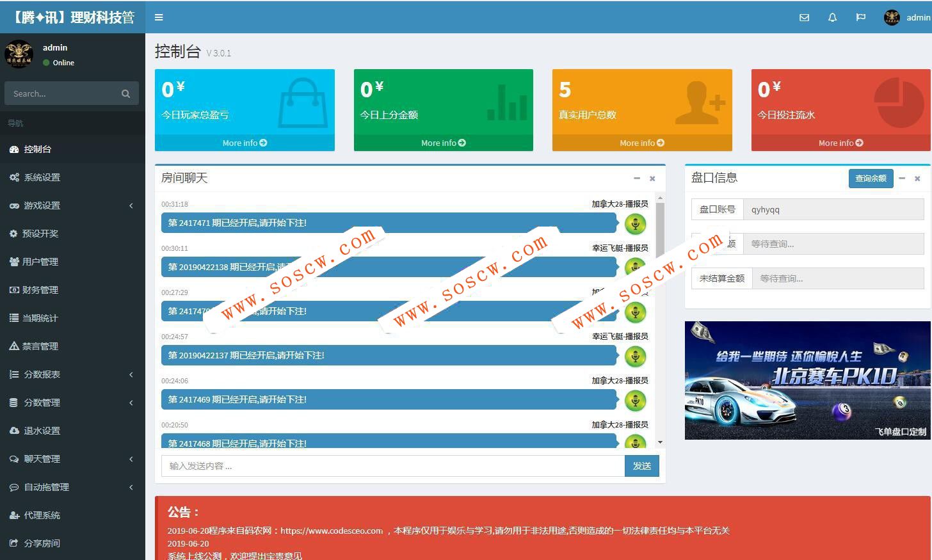Viewport: 932px width, 560px height.
Task: Click More info under 今日投注流水
Action: pos(840,143)
